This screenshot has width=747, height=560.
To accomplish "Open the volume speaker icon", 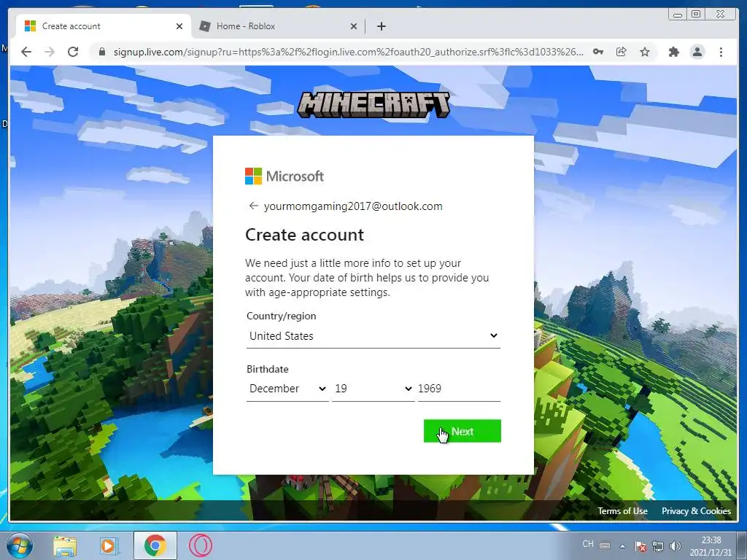I will pyautogui.click(x=675, y=545).
